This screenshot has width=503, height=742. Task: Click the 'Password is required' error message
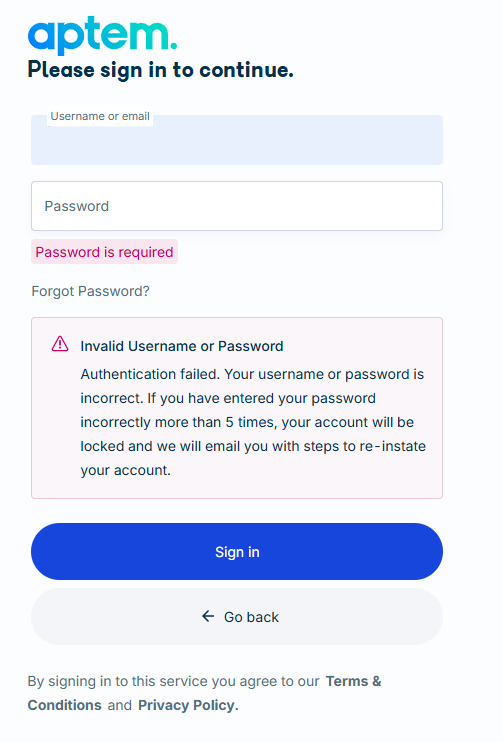104,252
